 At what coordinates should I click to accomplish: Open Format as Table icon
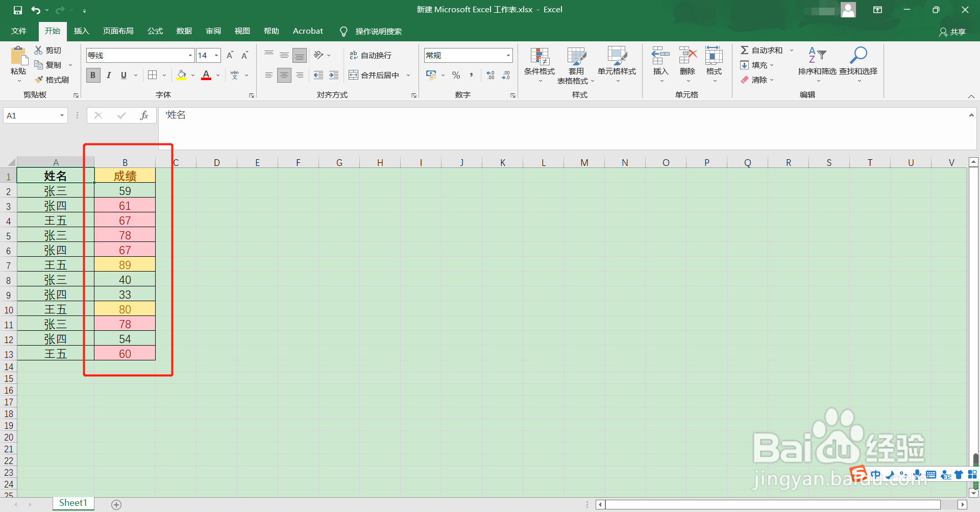(576, 56)
